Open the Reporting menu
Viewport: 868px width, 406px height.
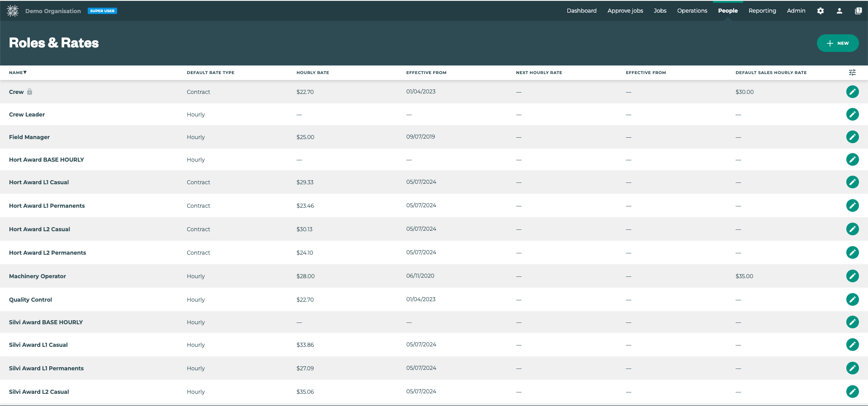[762, 11]
